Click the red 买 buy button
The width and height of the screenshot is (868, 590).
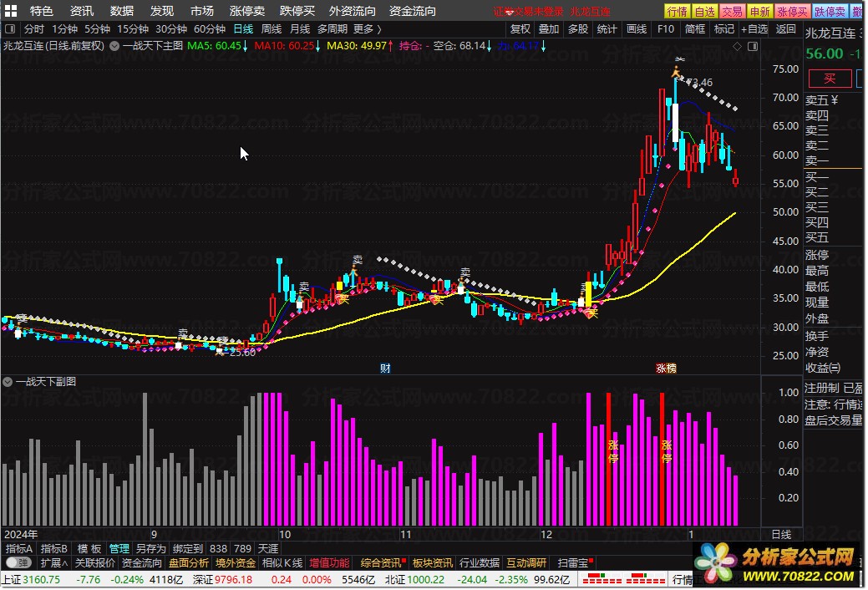(x=830, y=79)
